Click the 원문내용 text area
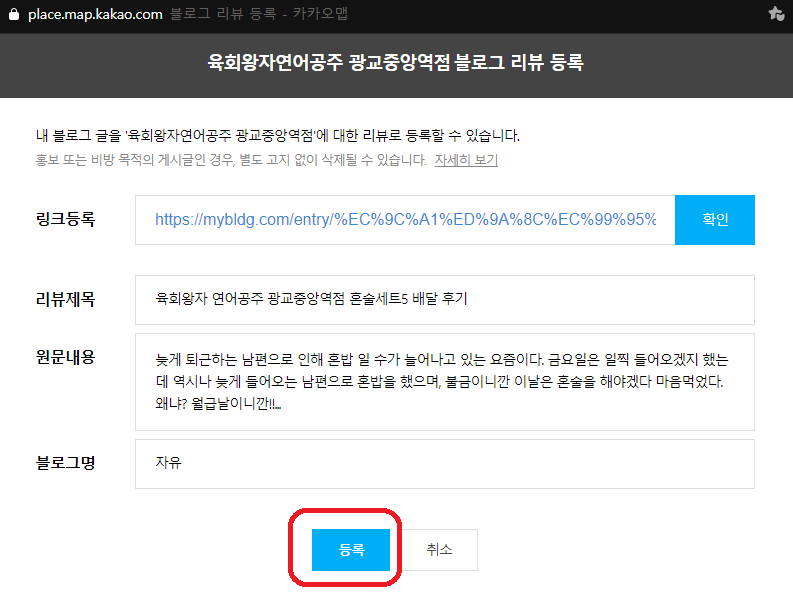The width and height of the screenshot is (793, 602). pos(445,381)
